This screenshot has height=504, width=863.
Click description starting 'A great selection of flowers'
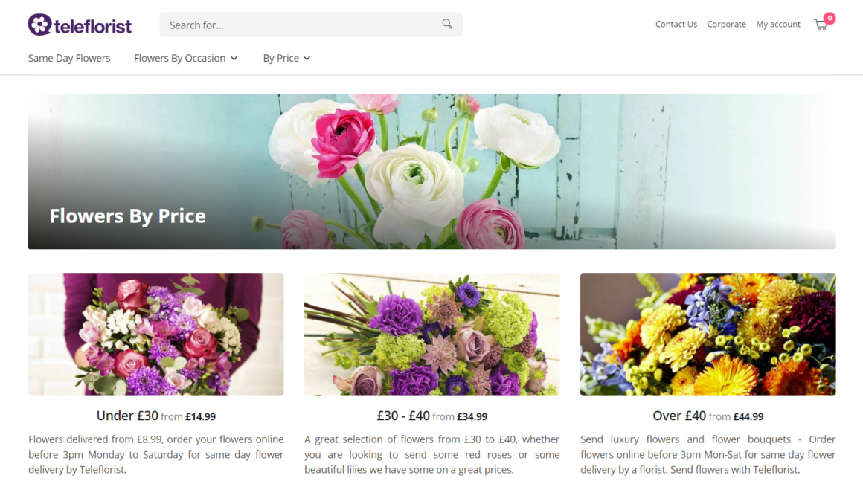point(432,454)
